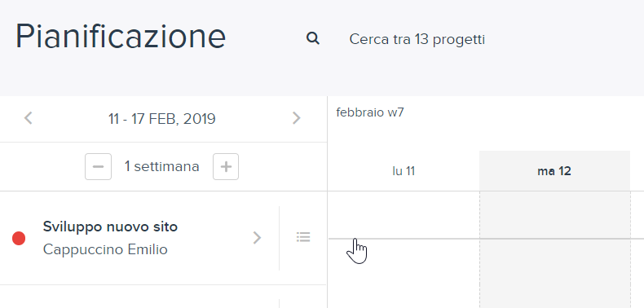Select the 'ma 12' day column header
The height and width of the screenshot is (308, 644).
tap(554, 171)
